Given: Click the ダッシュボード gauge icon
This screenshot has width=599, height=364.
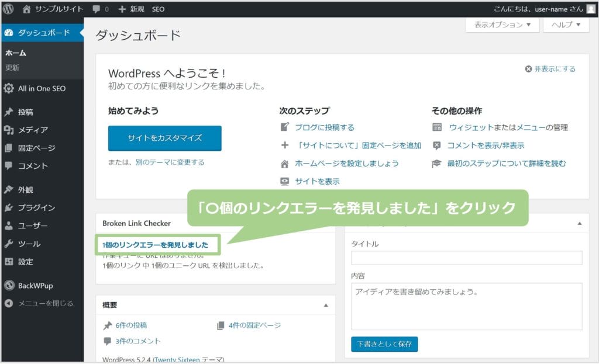Looking at the screenshot, I should [9, 33].
